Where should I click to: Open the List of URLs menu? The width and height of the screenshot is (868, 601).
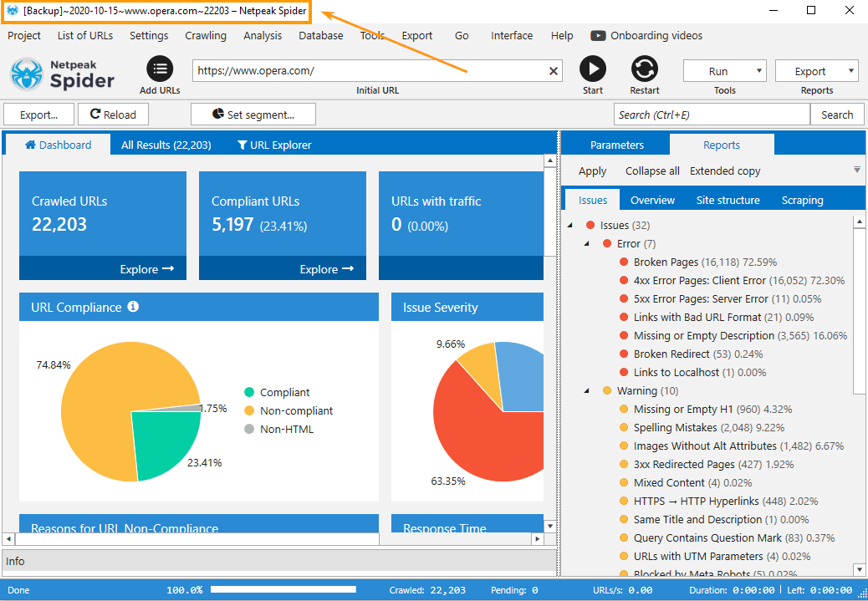[x=85, y=36]
